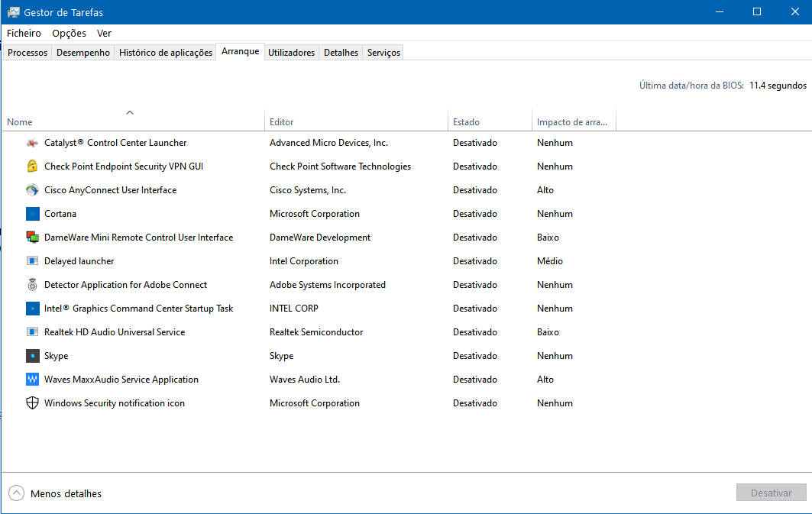Screen dimensions: 812x514
Task: Switch to the Desempenho tab
Action: (x=82, y=52)
